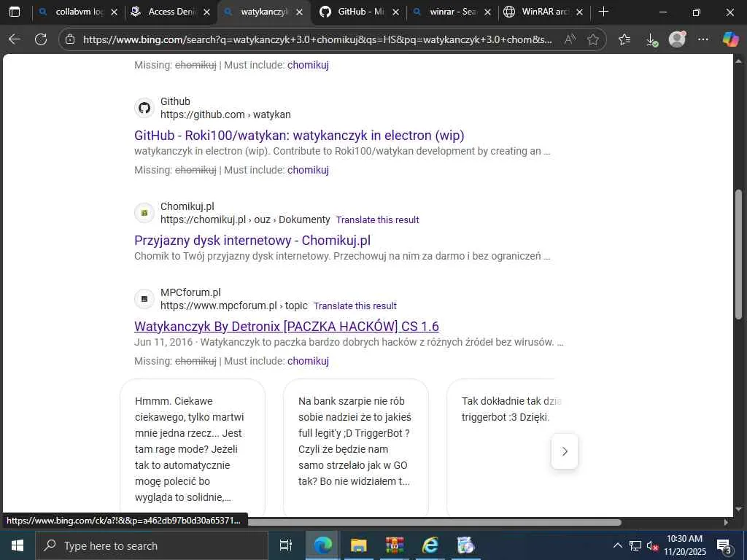The height and width of the screenshot is (560, 747).
Task: Click the muted volume icon in tray
Action: click(x=651, y=545)
